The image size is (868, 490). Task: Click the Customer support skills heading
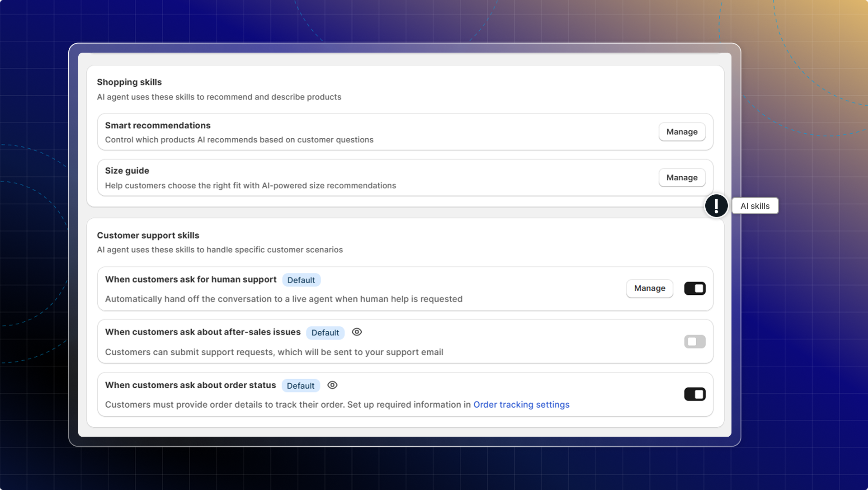coord(148,236)
